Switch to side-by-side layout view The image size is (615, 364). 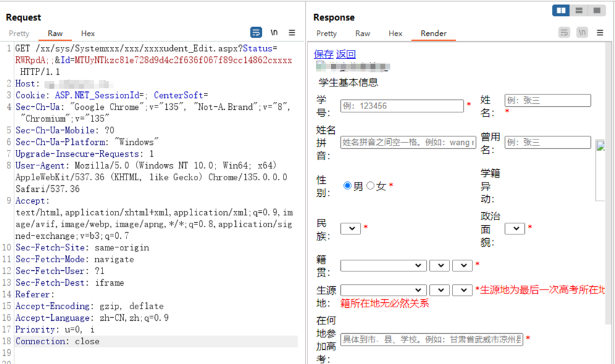point(561,10)
